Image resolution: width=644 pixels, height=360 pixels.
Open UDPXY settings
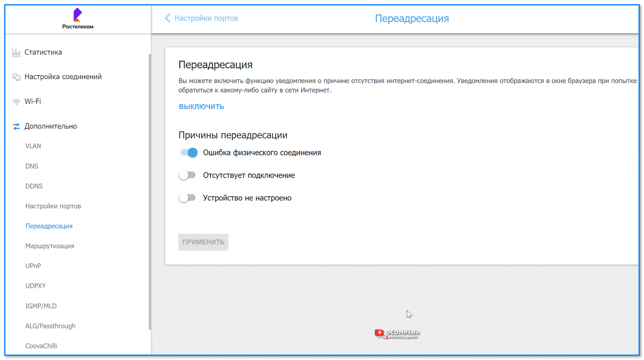35,286
